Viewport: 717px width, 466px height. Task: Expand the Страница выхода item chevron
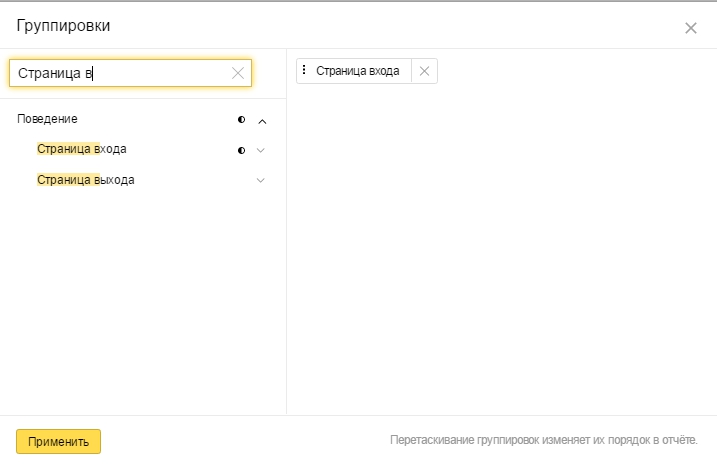coord(261,180)
